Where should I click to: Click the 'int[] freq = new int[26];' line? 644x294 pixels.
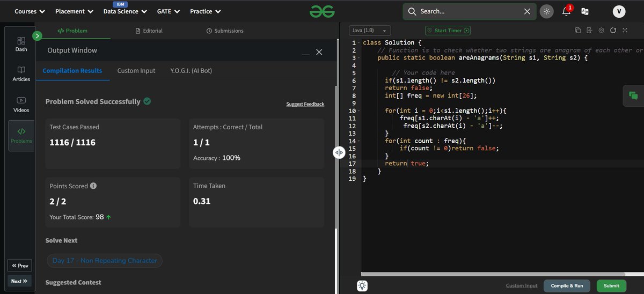(x=431, y=95)
